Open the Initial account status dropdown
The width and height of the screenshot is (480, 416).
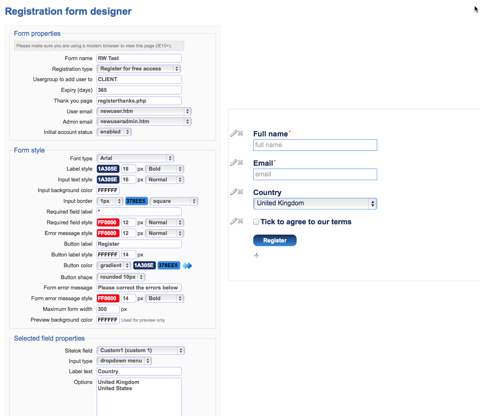click(114, 132)
